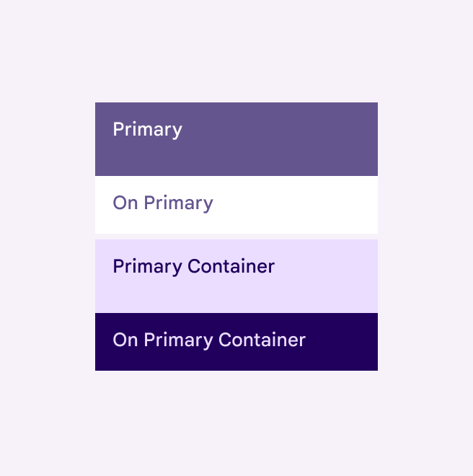Image resolution: width=473 pixels, height=476 pixels.
Task: Click the word "On" in the white swatch
Action: (x=125, y=203)
